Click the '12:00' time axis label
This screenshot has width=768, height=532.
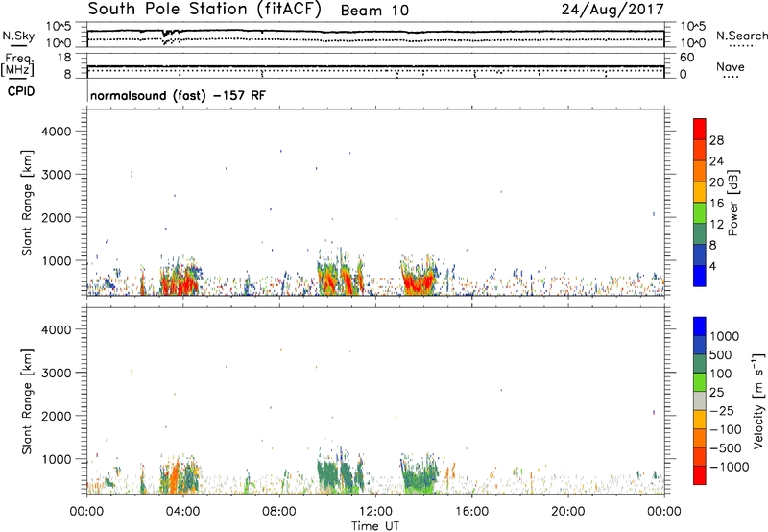tap(375, 512)
